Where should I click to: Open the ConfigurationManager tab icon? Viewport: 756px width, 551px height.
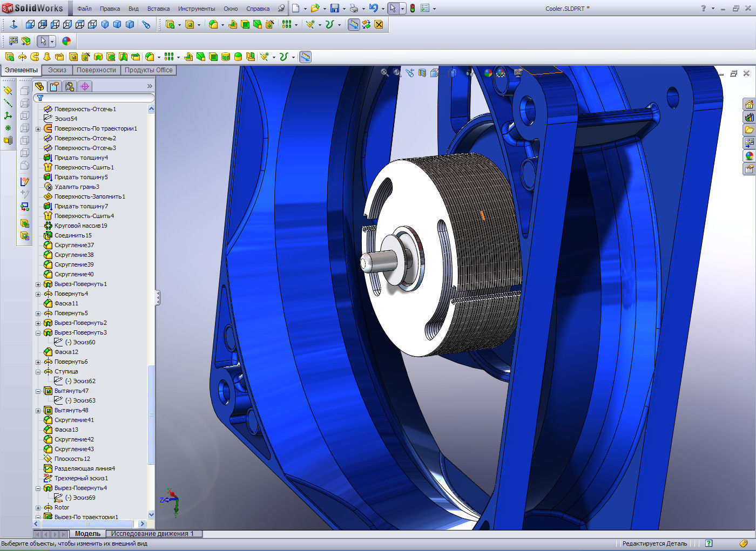(x=69, y=86)
